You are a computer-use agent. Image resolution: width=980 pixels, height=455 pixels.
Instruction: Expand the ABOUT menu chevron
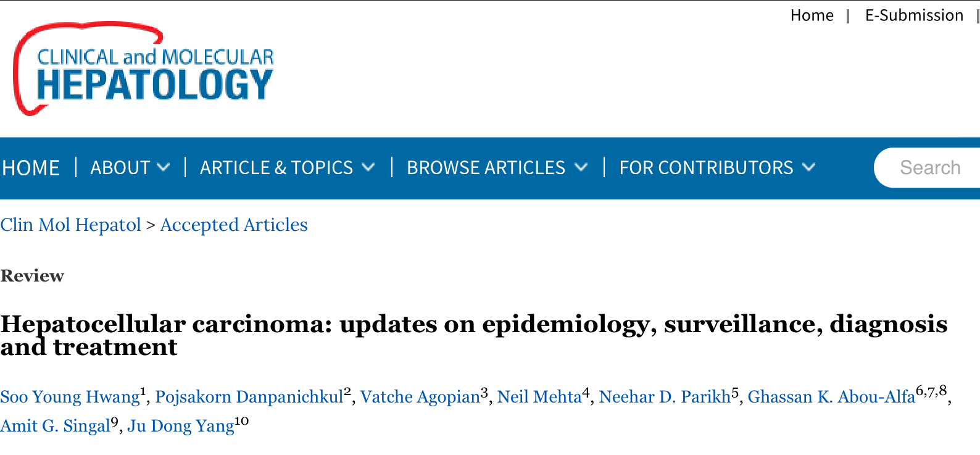click(164, 167)
